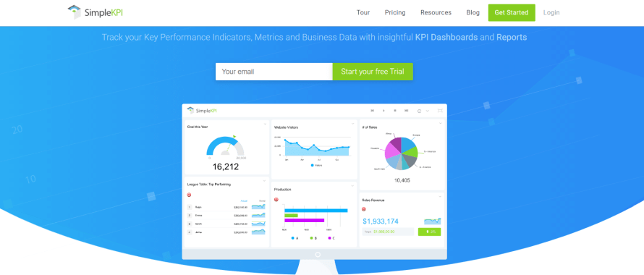
Task: Click the red alert icon in Production widget
Action: coord(276,200)
